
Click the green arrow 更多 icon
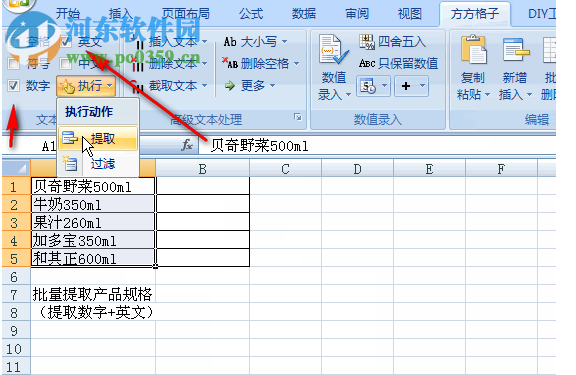point(230,86)
